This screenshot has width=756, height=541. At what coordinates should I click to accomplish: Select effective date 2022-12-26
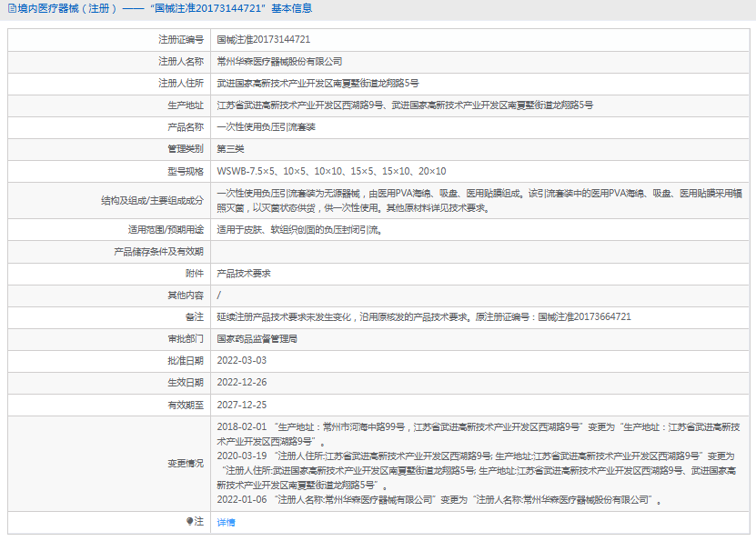click(x=242, y=383)
